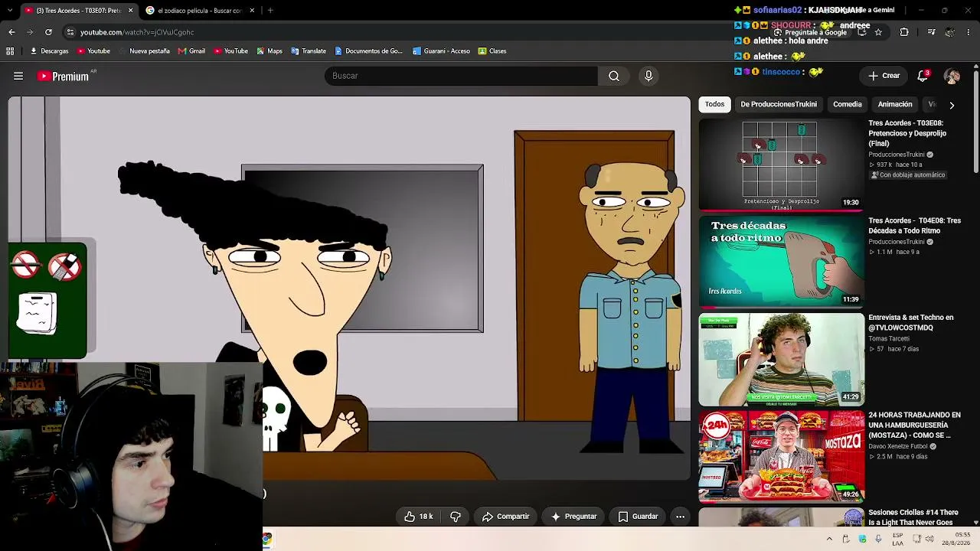Open the browser extensions puzzle icon
The height and width of the screenshot is (551, 980).
[x=904, y=32]
